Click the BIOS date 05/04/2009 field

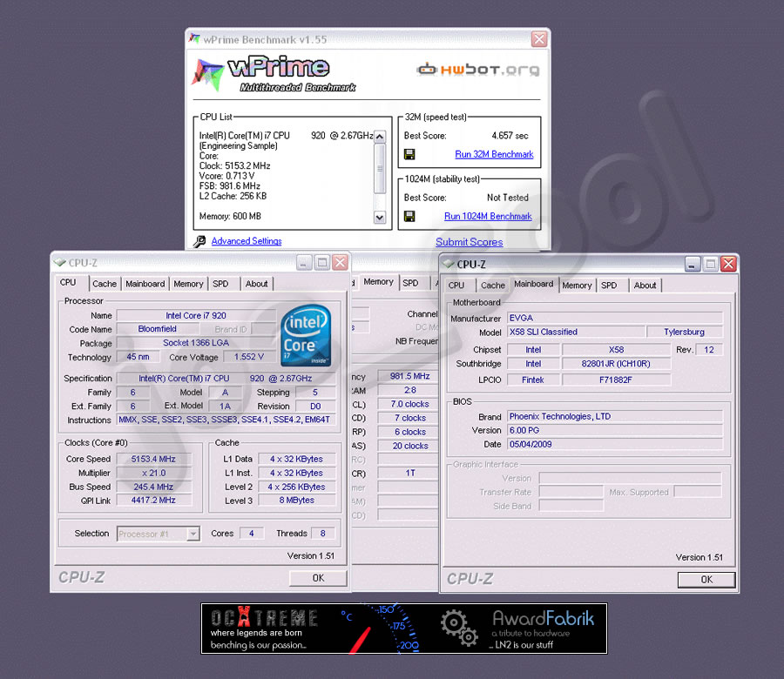[615, 444]
